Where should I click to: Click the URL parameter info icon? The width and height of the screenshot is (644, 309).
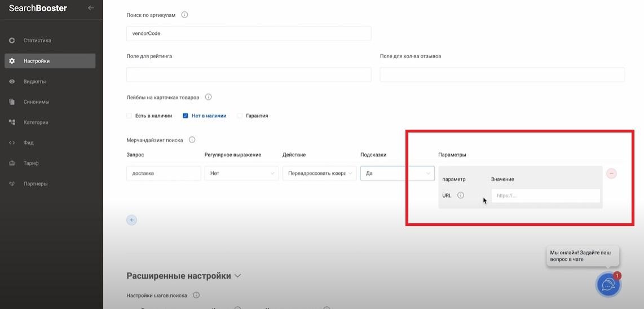[x=460, y=196]
